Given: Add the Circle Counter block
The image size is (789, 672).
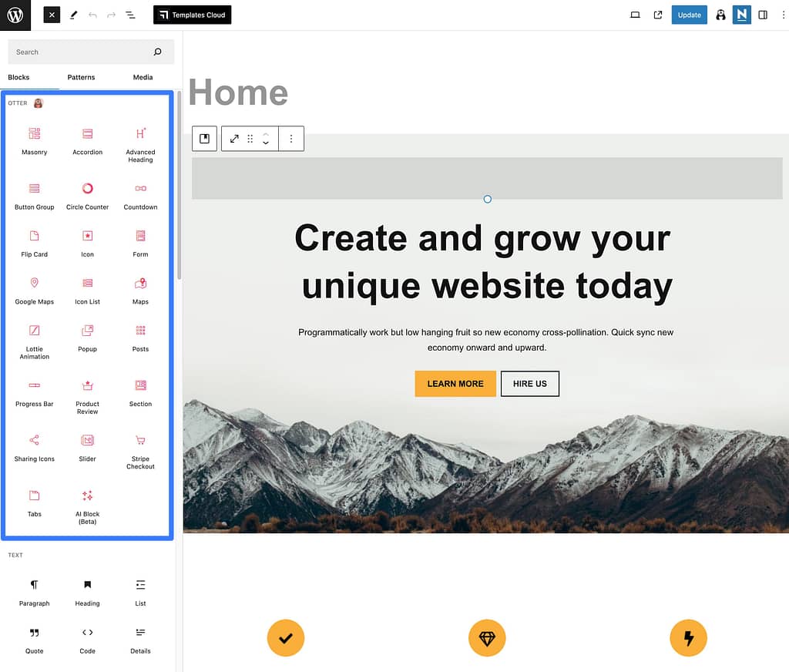Looking at the screenshot, I should tap(88, 197).
